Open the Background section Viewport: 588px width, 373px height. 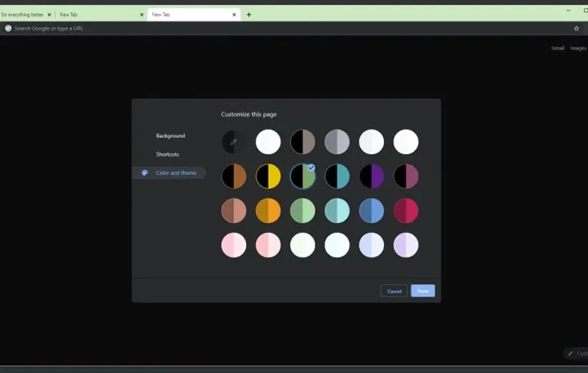(170, 136)
